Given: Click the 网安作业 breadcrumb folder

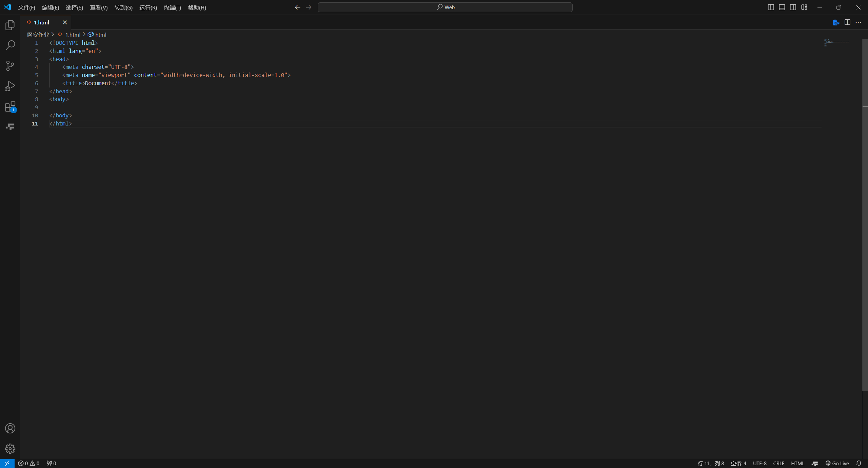Looking at the screenshot, I should coord(38,35).
